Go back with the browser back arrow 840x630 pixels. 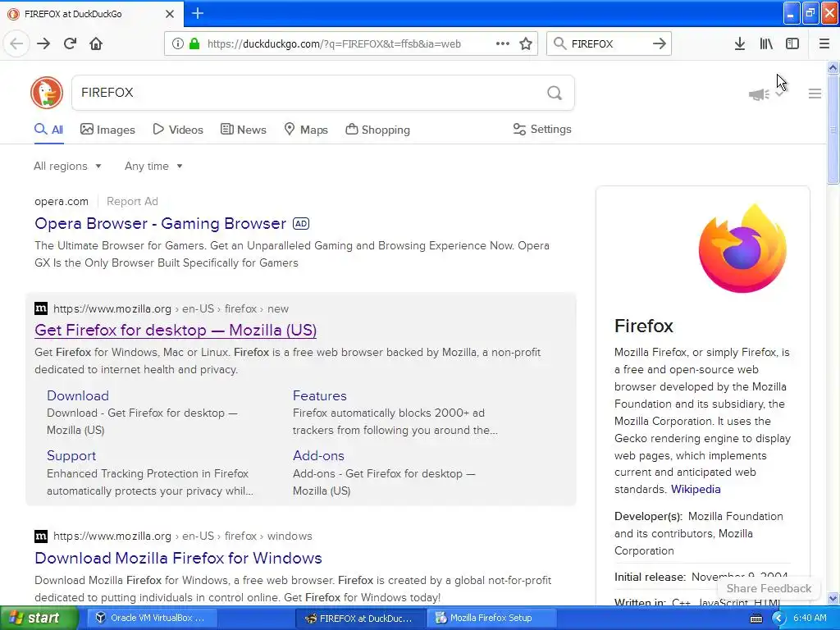(x=16, y=43)
